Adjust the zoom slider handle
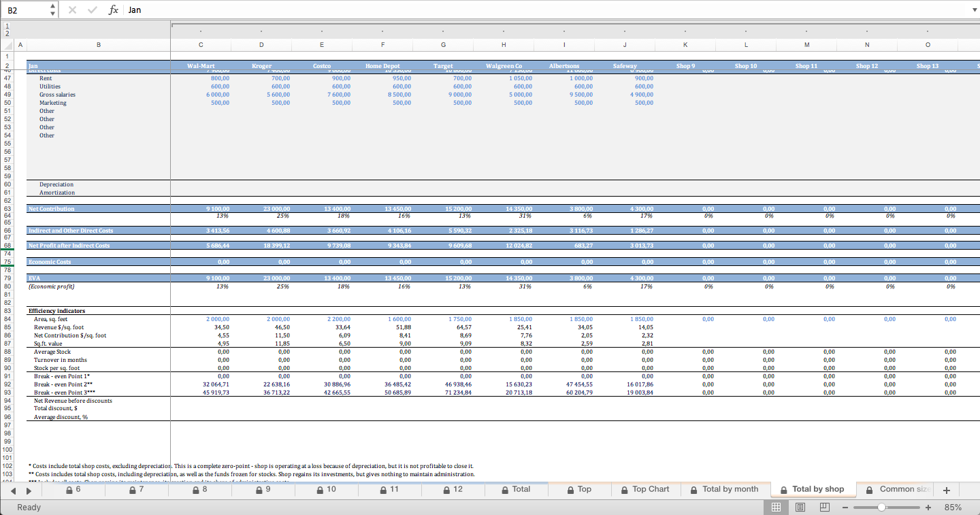Viewport: 980px width, 515px height. pos(881,508)
